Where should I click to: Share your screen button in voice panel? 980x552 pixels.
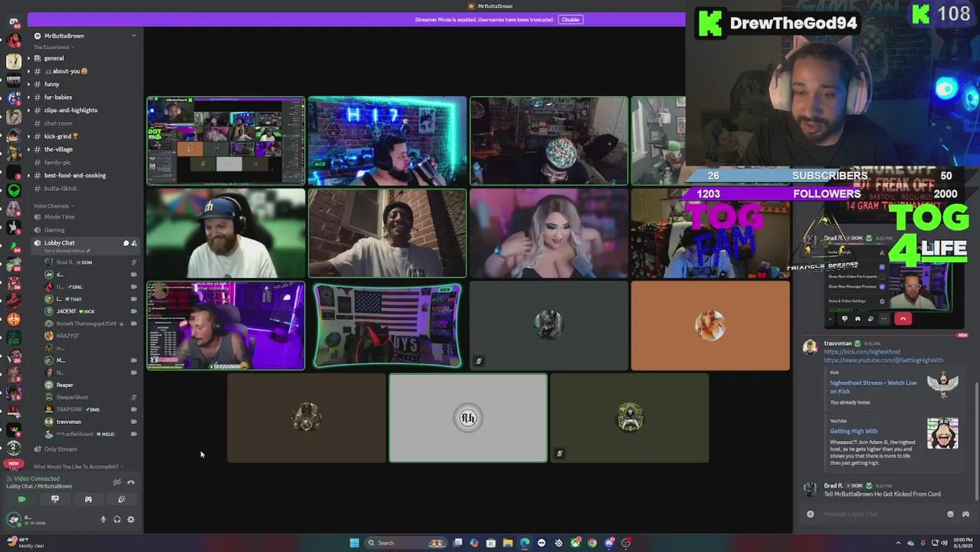55,499
